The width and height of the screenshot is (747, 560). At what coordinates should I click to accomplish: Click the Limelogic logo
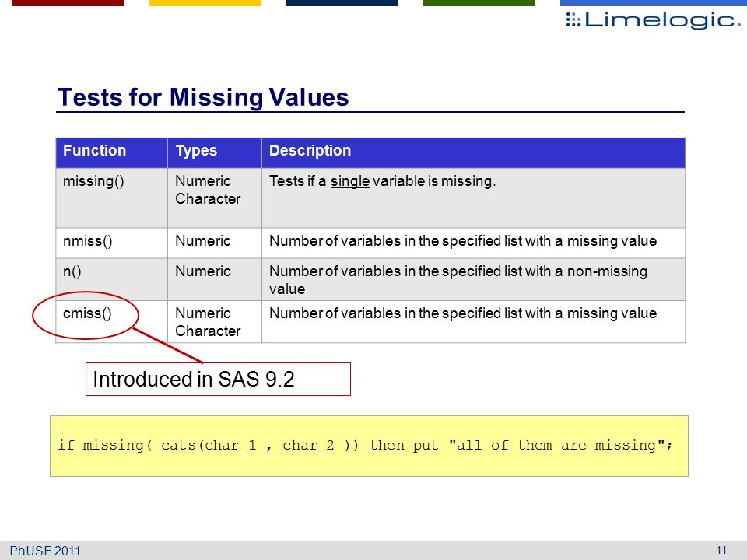(653, 20)
